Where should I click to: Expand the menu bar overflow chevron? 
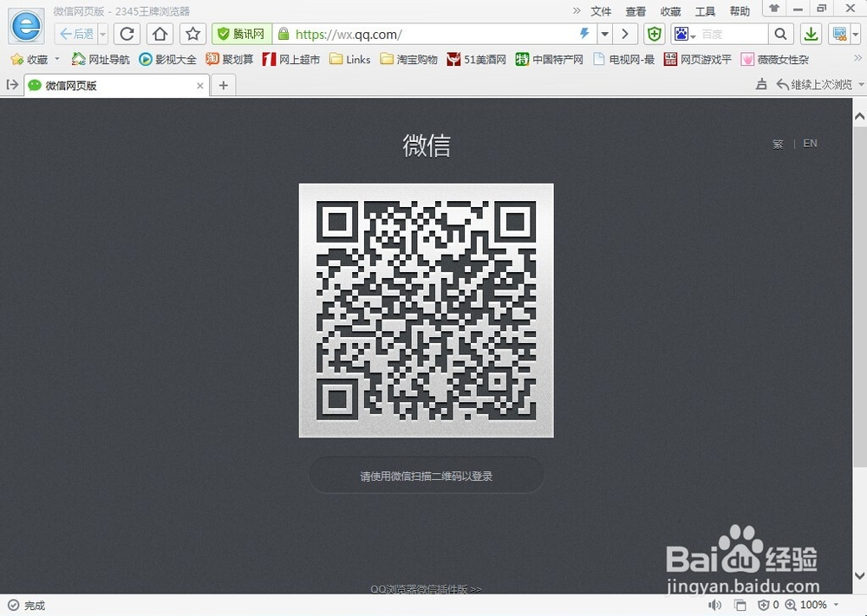[x=577, y=10]
